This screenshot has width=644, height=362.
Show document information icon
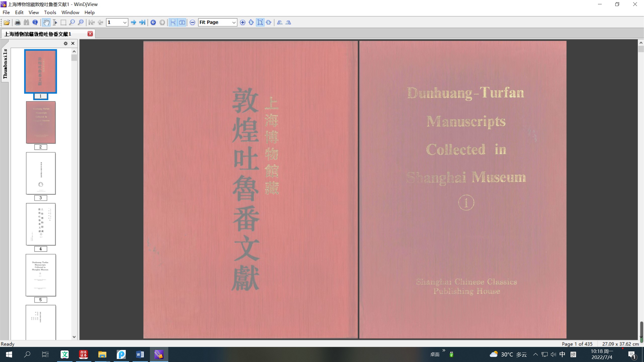(35, 22)
